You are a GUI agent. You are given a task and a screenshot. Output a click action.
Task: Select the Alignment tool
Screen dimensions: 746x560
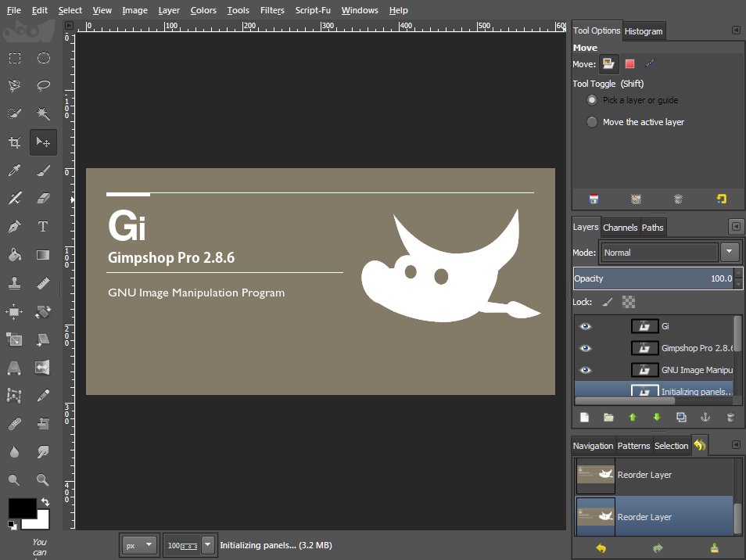click(14, 311)
